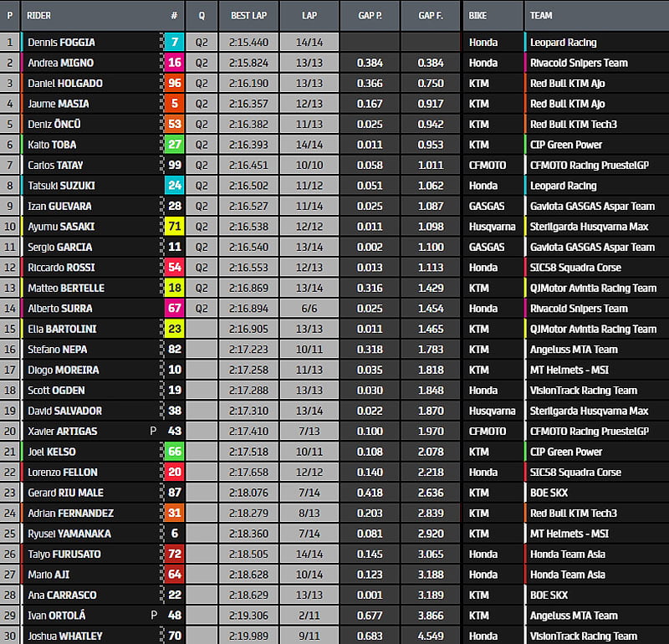
Task: Open rider Jaume Masia's name
Action: pos(58,104)
